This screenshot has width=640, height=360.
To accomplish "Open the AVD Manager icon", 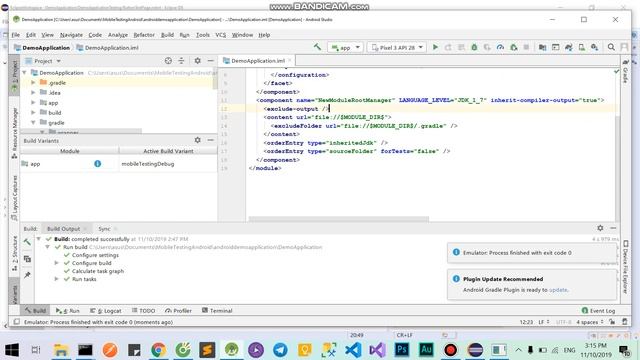I will coord(582,47).
